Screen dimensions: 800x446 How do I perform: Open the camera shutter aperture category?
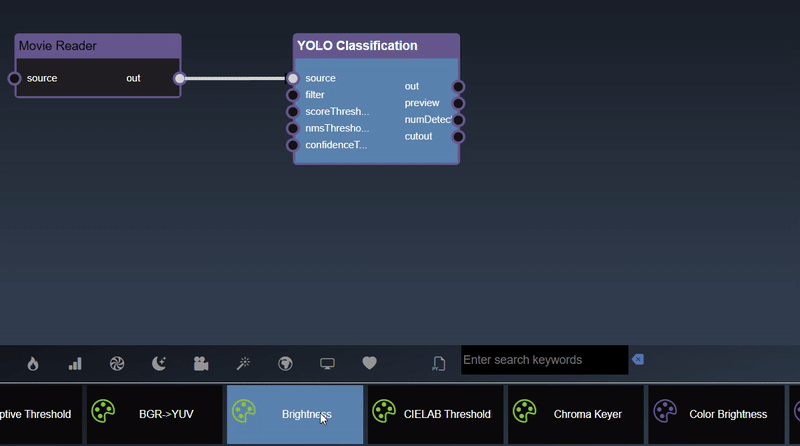click(x=117, y=364)
